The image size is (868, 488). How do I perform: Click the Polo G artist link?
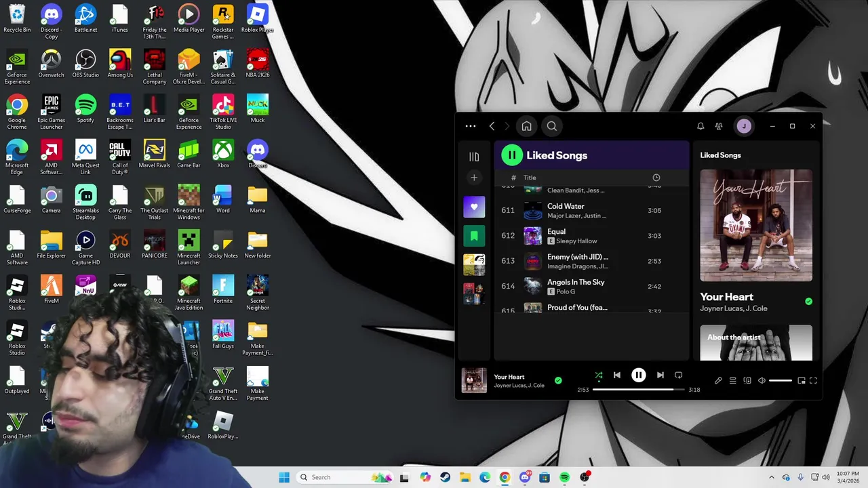(566, 291)
